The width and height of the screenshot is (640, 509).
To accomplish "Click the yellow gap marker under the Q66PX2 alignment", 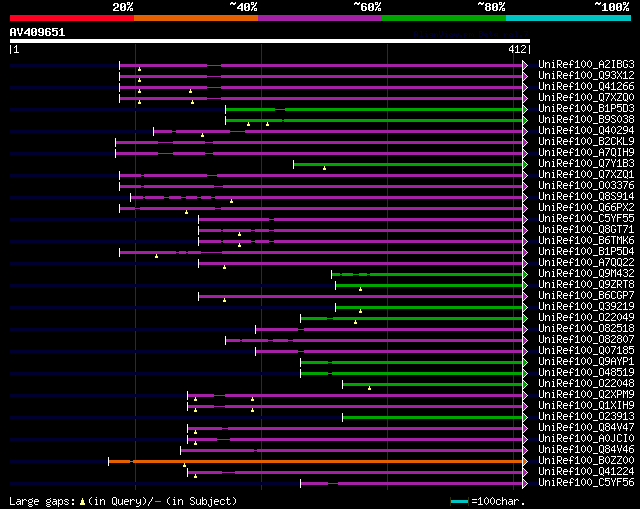I will click(187, 212).
